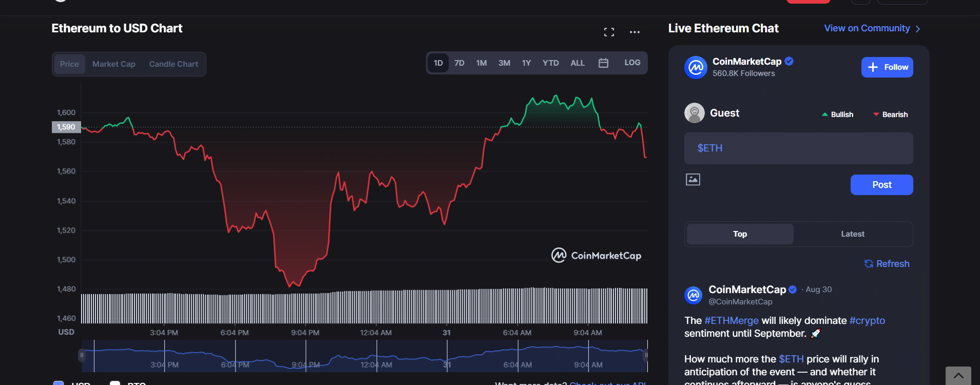This screenshot has height=385, width=980.
Task: Click CoinMarketCap avatar in Live Chat header
Action: pos(696,67)
